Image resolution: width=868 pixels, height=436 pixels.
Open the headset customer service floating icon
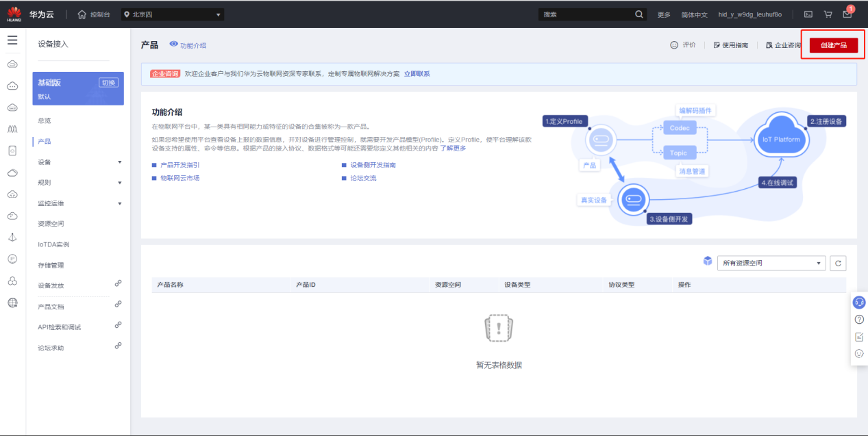[x=859, y=302]
